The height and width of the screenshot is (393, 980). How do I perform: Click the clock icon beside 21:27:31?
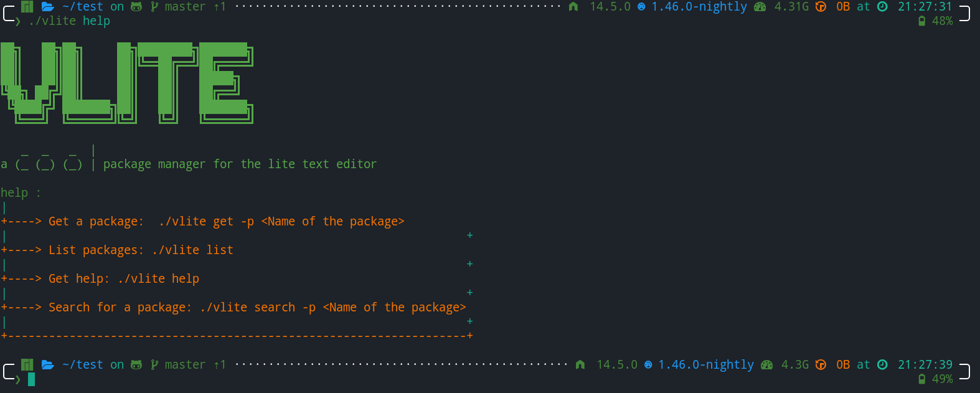click(x=882, y=7)
